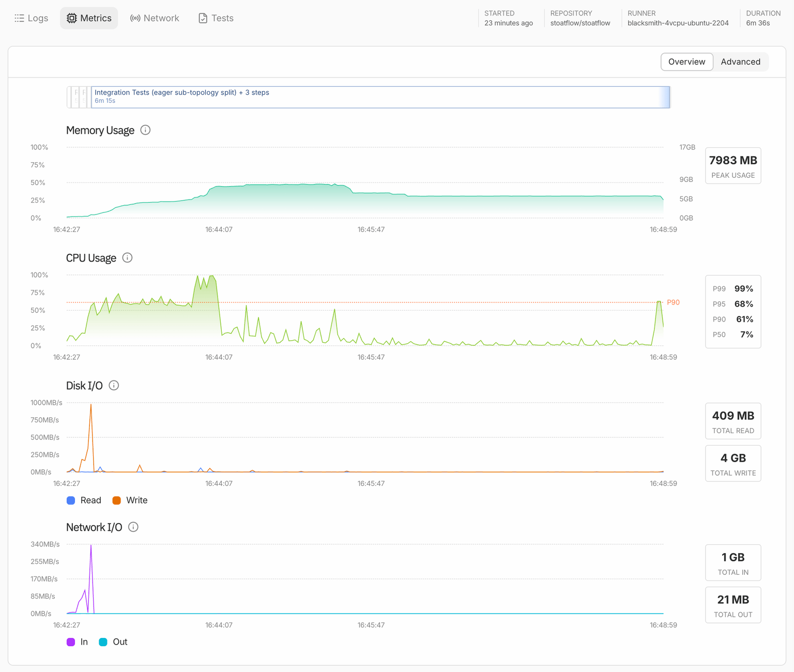This screenshot has height=672, width=794.
Task: Click the P95 68% CPU stat
Action: click(x=733, y=304)
